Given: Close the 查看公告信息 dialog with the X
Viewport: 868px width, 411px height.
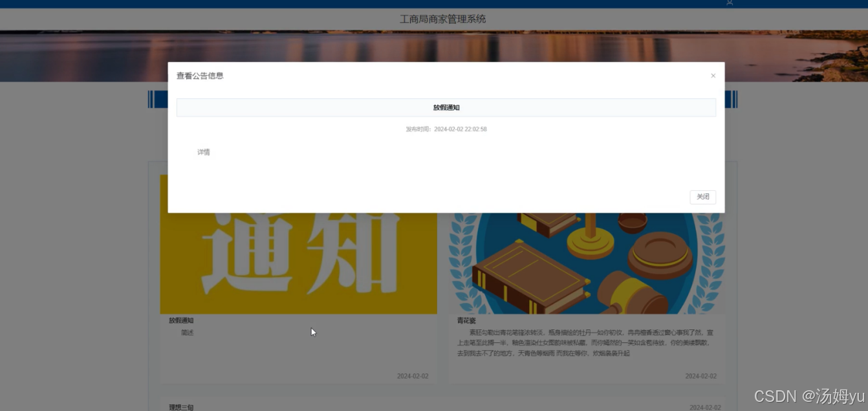Looking at the screenshot, I should coord(713,76).
